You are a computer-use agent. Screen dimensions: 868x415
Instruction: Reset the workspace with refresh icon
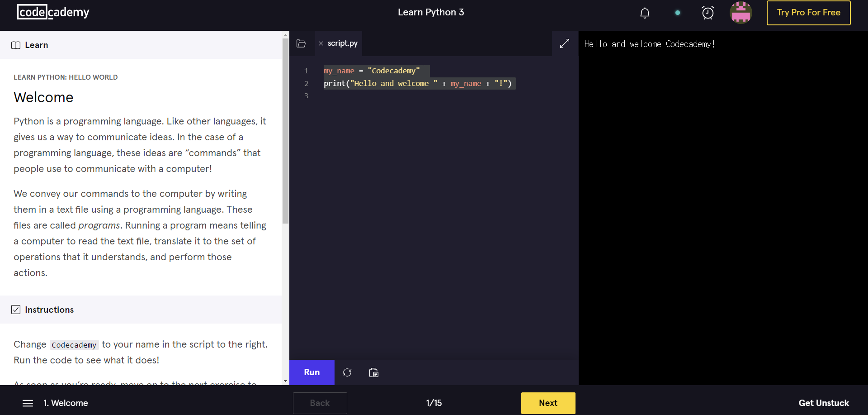click(x=347, y=372)
